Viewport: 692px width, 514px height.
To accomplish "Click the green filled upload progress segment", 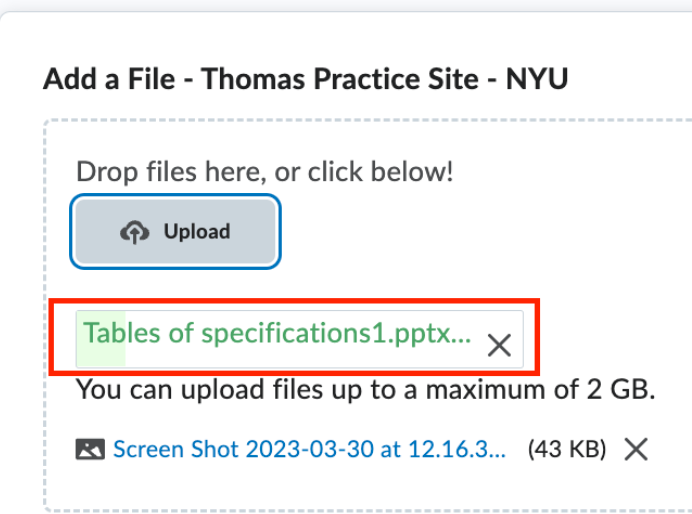I will [x=101, y=339].
